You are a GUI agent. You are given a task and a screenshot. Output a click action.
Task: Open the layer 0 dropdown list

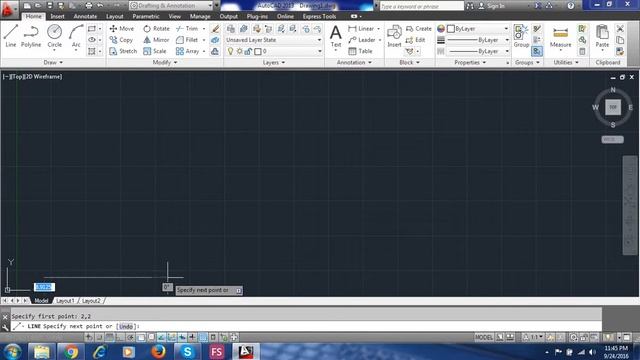pyautogui.click(x=274, y=51)
